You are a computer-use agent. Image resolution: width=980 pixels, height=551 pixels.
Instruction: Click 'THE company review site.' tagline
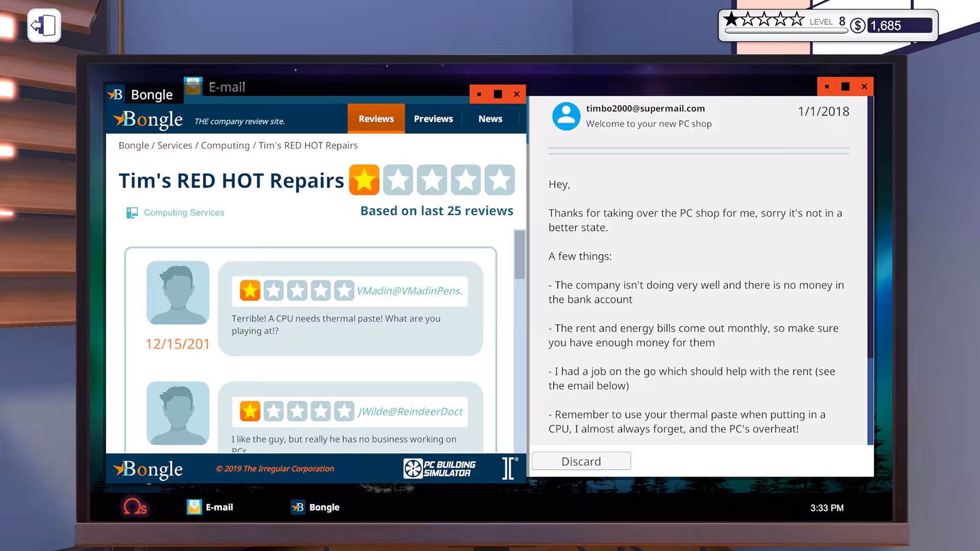[x=239, y=121]
